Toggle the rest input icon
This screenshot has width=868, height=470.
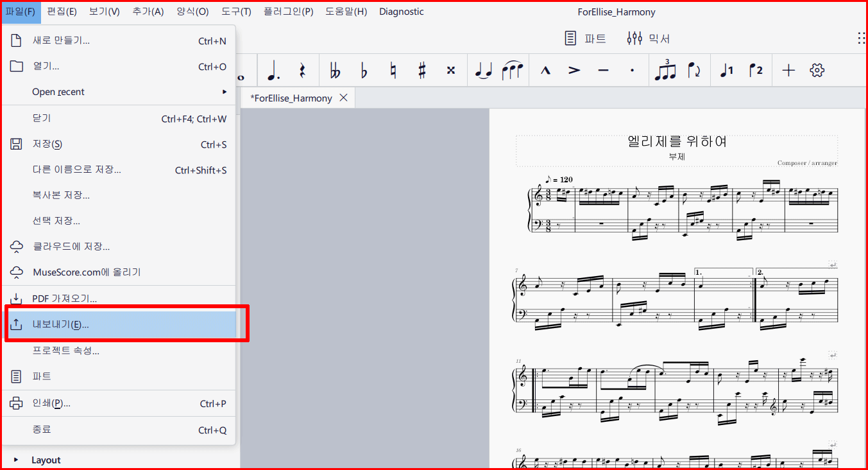pyautogui.click(x=302, y=70)
